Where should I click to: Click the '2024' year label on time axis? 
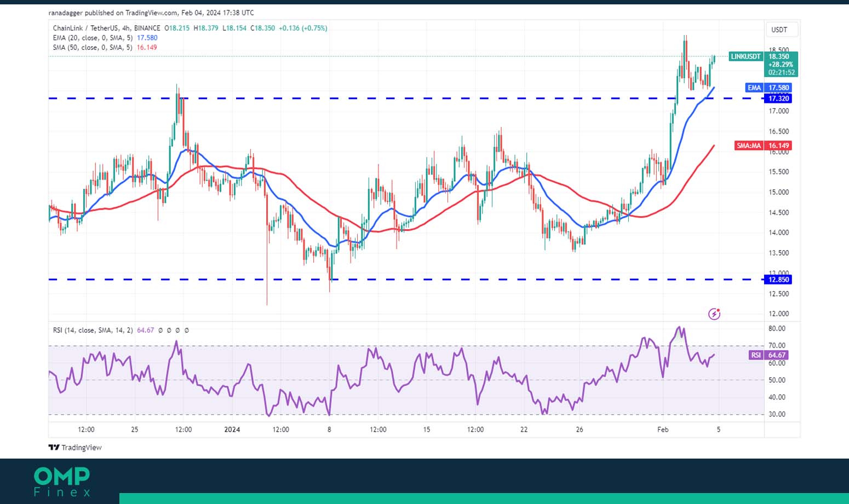[232, 430]
